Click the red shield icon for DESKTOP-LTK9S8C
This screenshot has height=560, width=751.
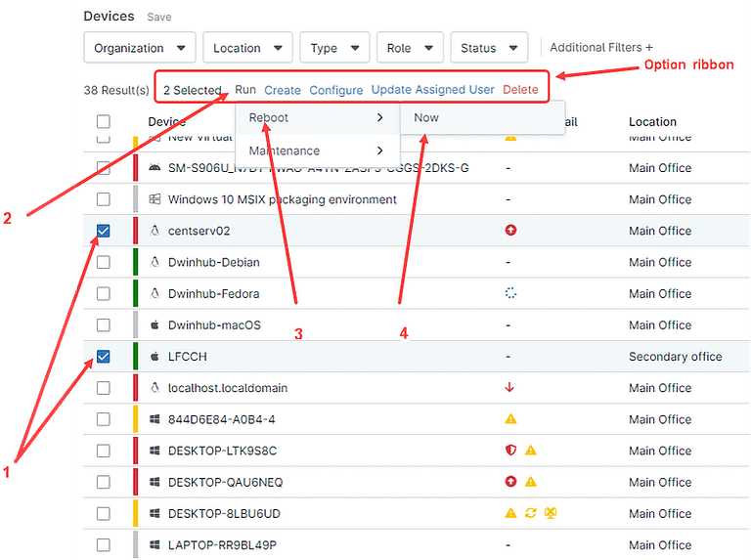pyautogui.click(x=510, y=451)
